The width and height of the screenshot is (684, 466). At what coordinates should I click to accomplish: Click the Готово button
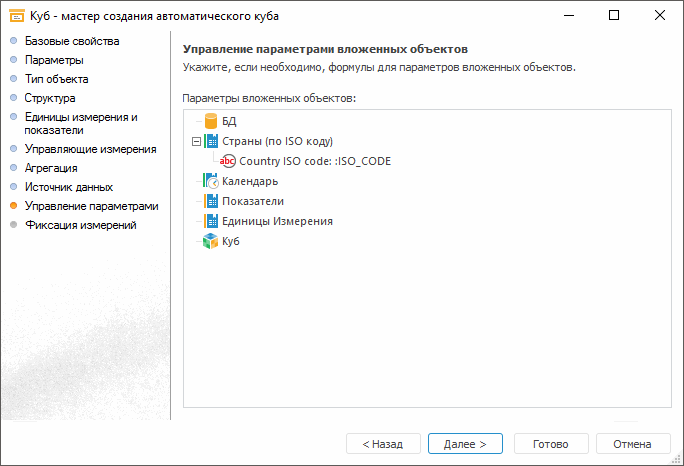550,443
